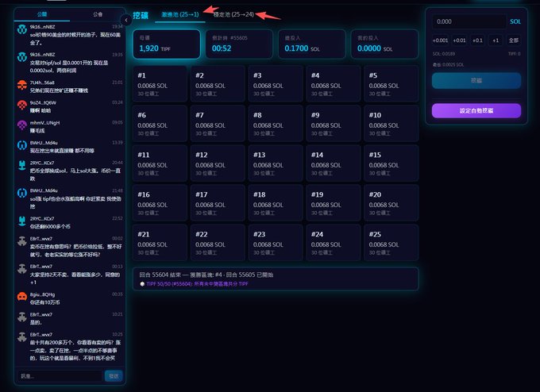
Task: Click avatar of 2RYC..KCx7 at 22:52
Action: pos(22,221)
